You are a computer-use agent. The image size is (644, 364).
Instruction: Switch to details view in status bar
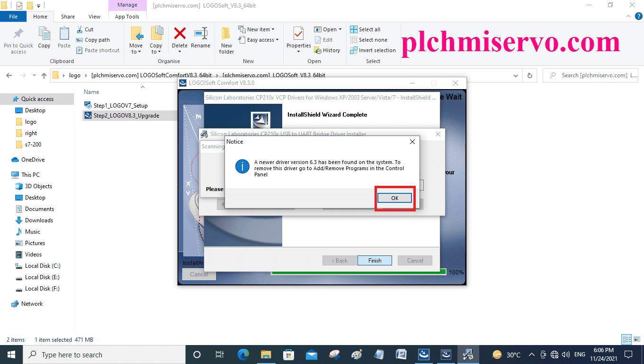(627, 339)
